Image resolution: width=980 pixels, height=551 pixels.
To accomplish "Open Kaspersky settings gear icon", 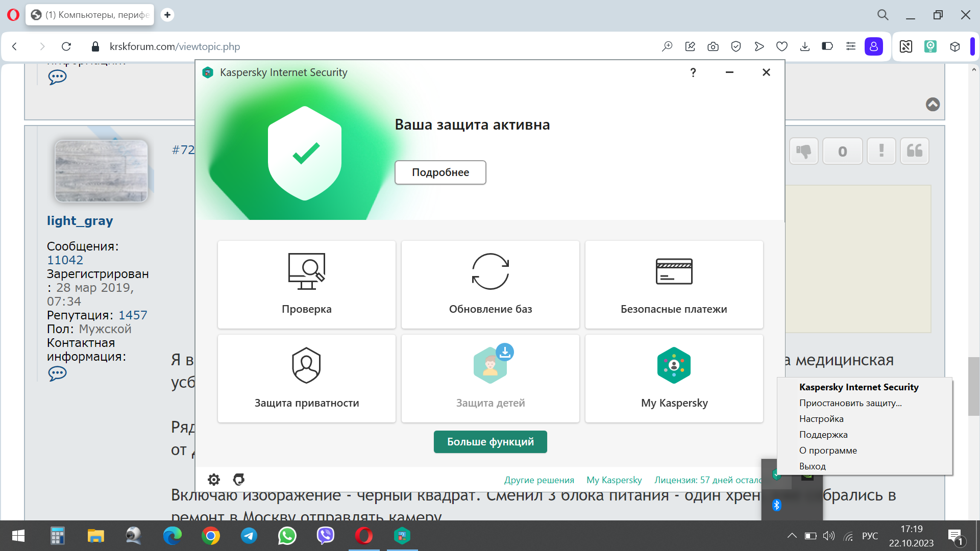I will pos(214,480).
